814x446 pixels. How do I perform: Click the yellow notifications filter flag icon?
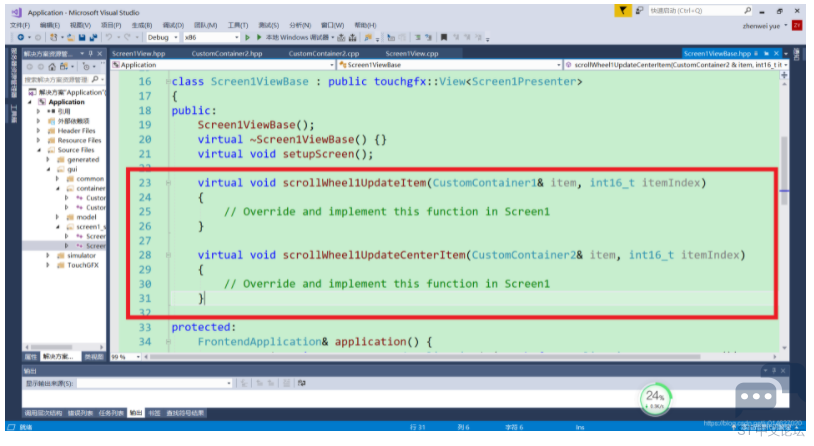coord(625,11)
